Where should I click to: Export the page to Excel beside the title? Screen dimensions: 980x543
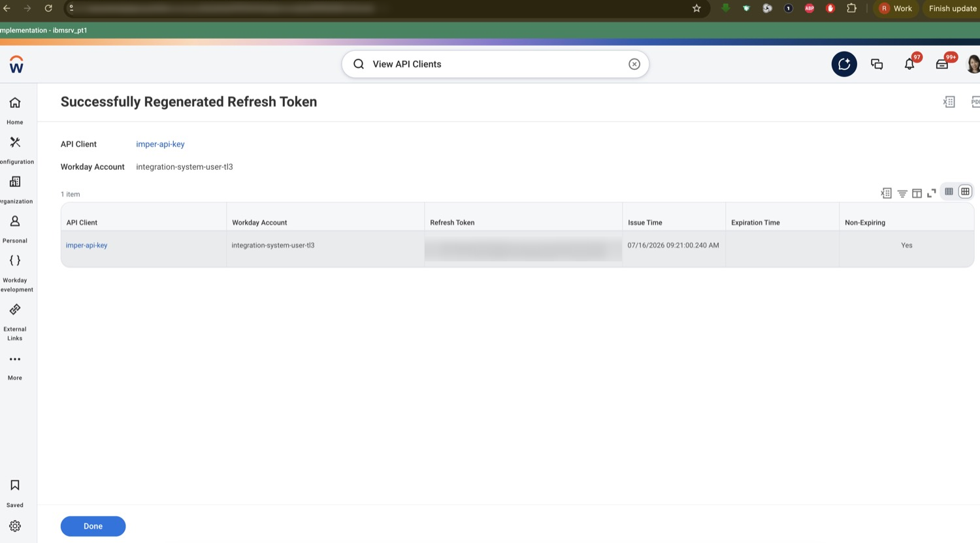point(949,102)
